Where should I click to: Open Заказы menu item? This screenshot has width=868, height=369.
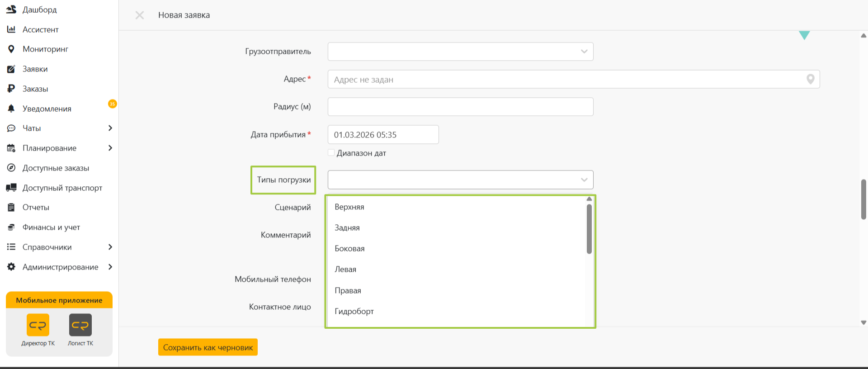pos(35,89)
